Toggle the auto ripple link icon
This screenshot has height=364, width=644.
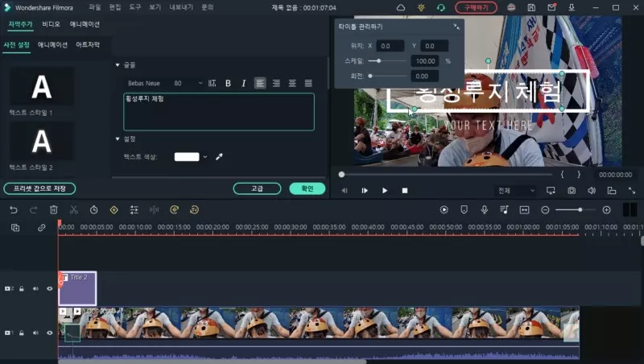coord(42,227)
